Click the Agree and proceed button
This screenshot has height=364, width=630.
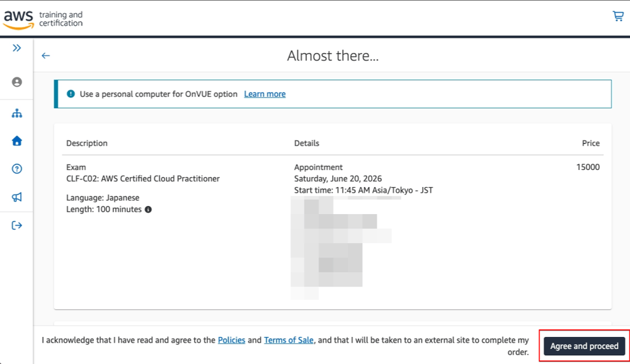pos(584,346)
